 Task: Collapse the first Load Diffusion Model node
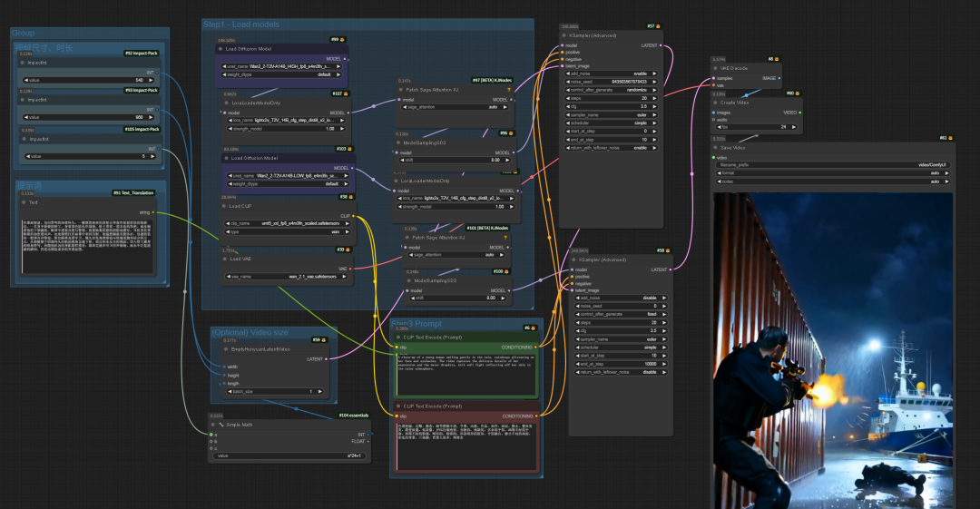click(220, 49)
